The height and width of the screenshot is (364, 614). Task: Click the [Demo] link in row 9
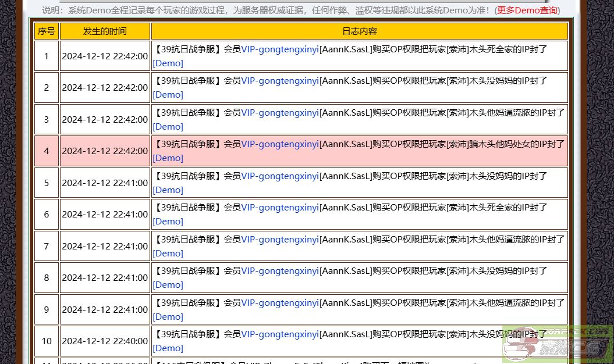click(x=168, y=316)
